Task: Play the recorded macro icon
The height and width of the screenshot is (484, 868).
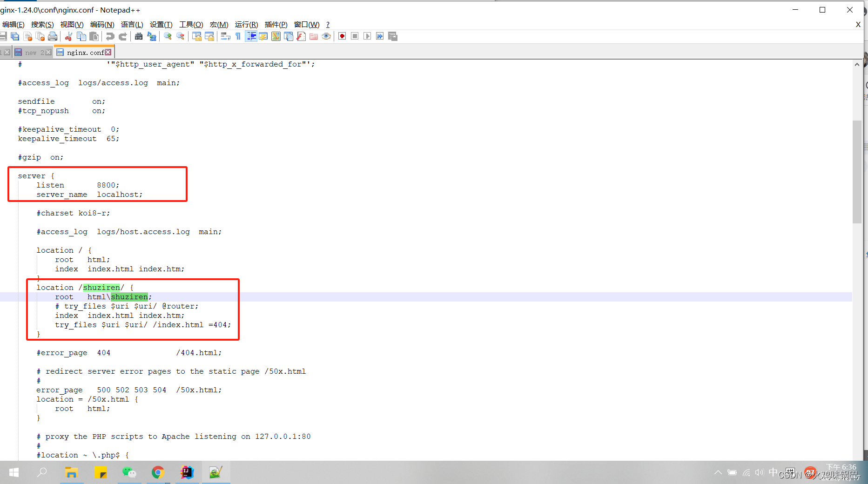Action: point(368,36)
